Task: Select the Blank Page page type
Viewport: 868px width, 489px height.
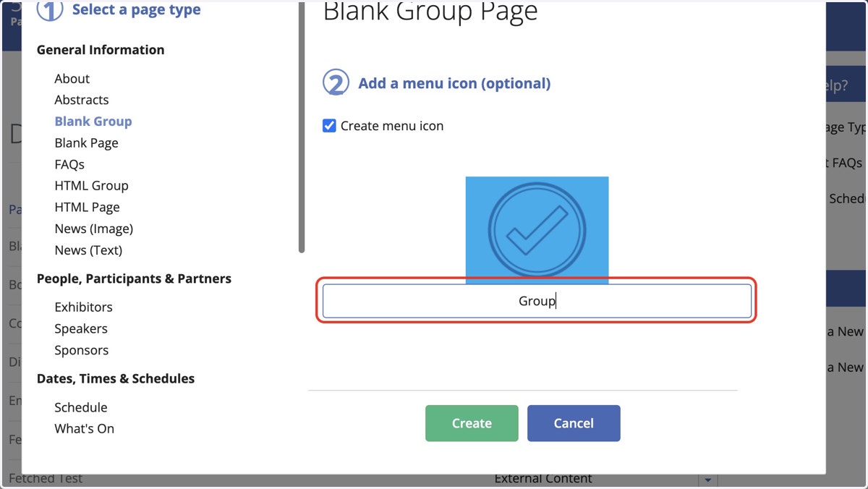Action: pos(87,143)
